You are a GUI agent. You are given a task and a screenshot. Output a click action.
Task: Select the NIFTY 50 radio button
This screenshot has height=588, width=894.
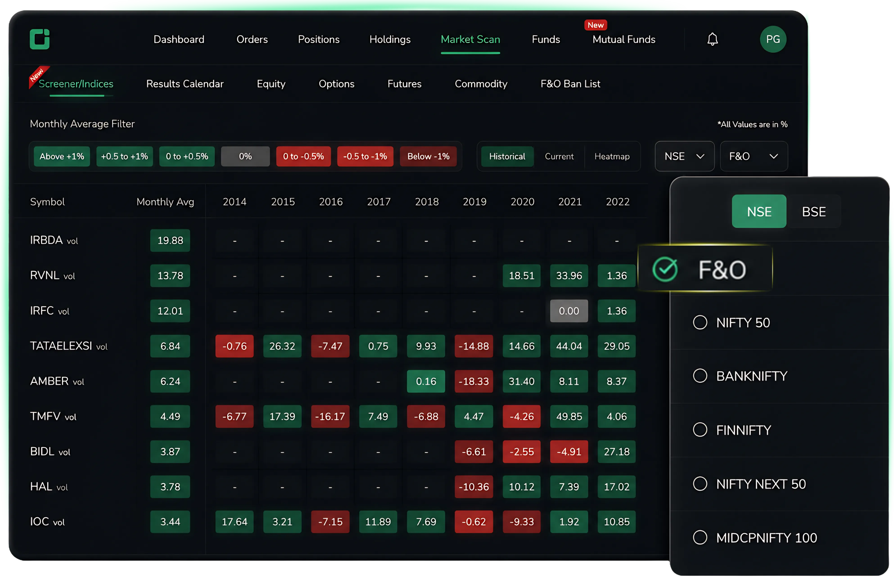tap(700, 322)
